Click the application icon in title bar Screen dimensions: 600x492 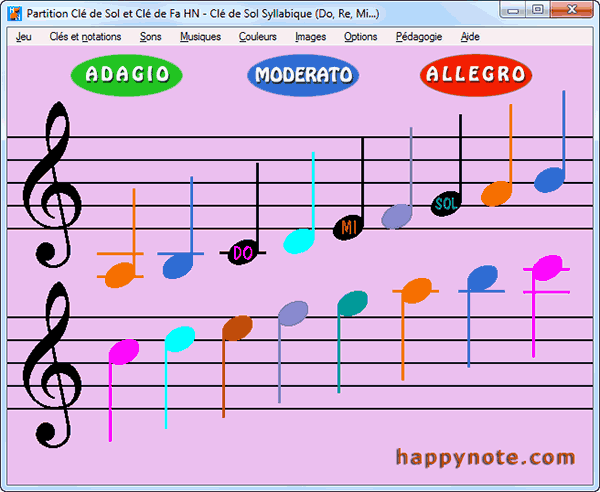click(15, 14)
